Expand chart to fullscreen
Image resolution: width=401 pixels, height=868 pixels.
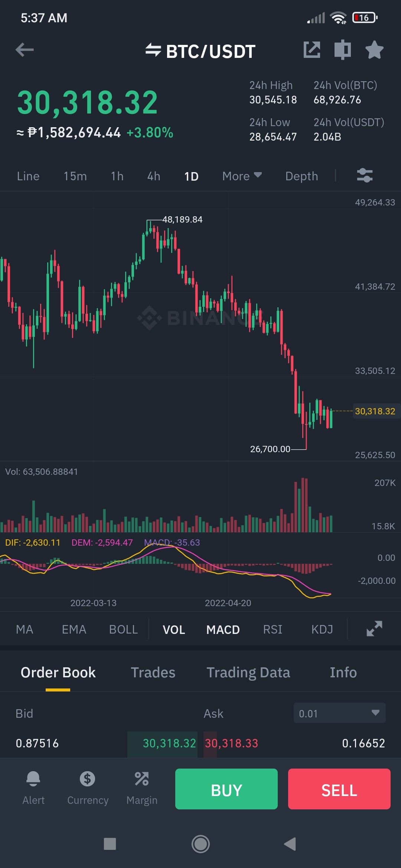pyautogui.click(x=374, y=629)
